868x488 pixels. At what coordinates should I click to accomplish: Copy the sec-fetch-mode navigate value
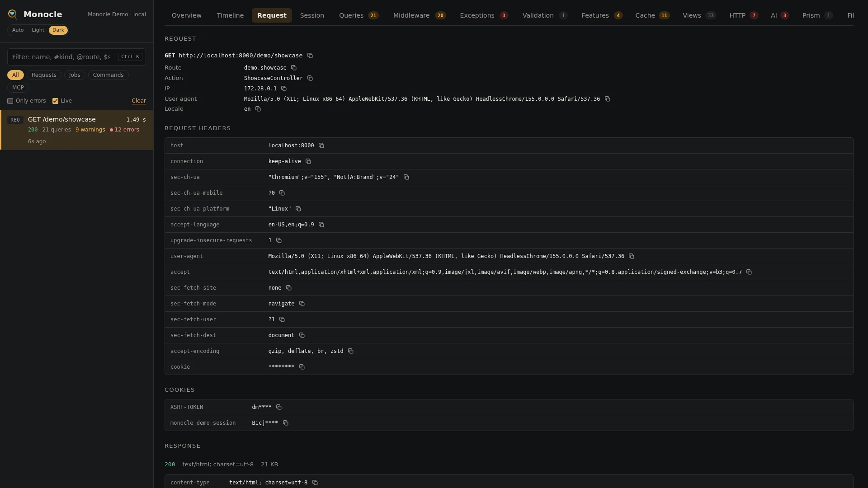click(x=302, y=304)
